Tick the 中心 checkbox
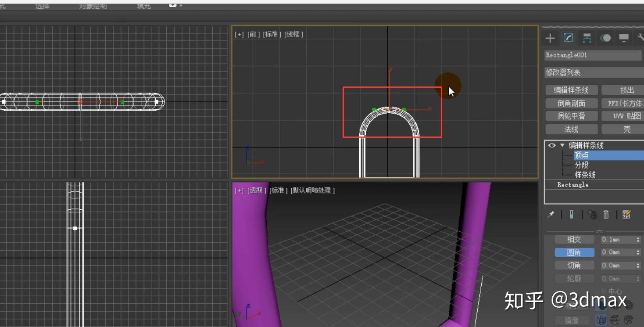The width and height of the screenshot is (644, 327). pos(604,291)
